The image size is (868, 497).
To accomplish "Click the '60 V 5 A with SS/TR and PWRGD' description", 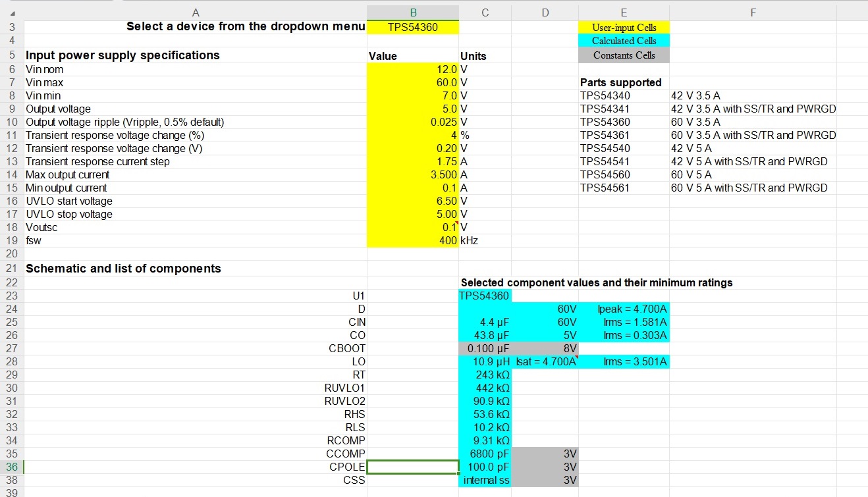I will click(749, 188).
